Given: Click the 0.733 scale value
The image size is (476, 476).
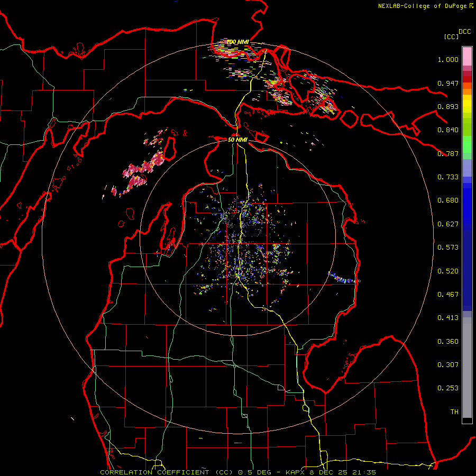Looking at the screenshot, I should [448, 177].
